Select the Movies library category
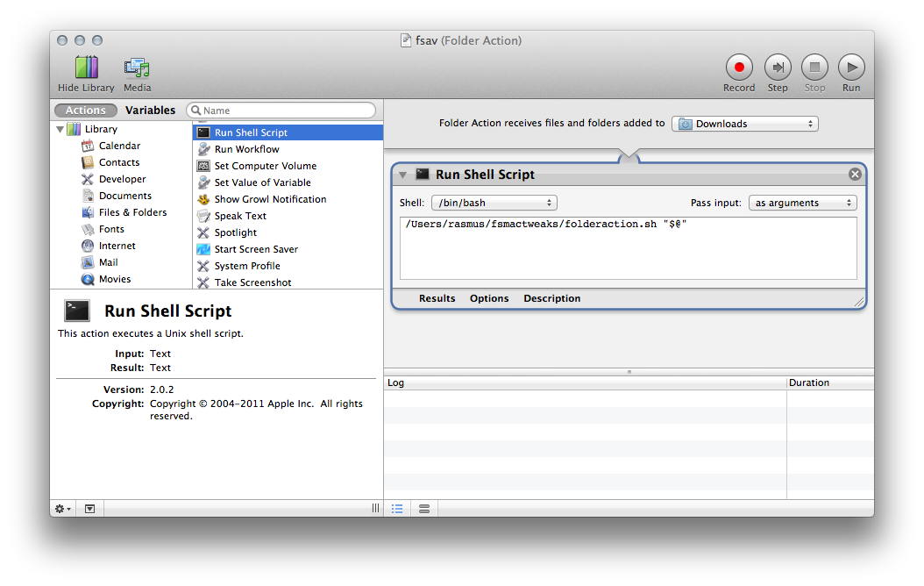Viewport: 924px width, 586px height. tap(114, 279)
